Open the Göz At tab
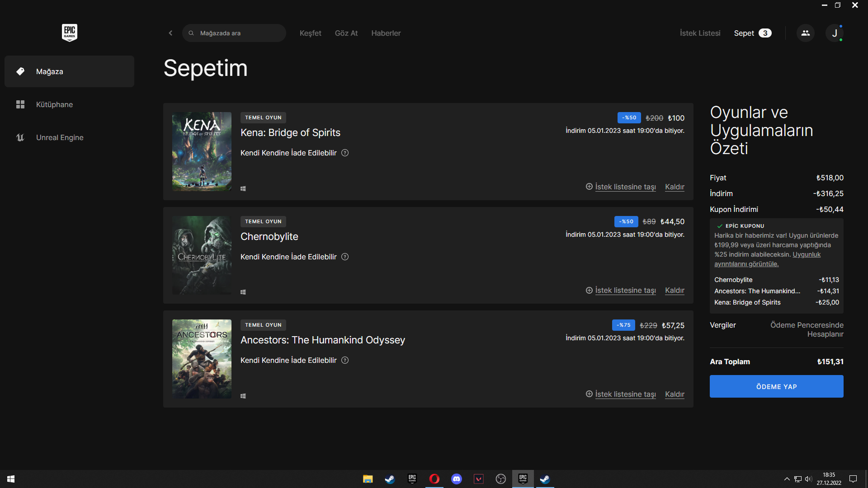The width and height of the screenshot is (868, 488). point(346,33)
